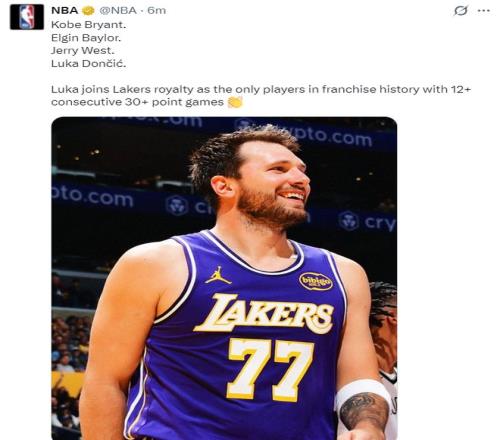
Task: Click the clapping hands emoji
Action: (235, 102)
